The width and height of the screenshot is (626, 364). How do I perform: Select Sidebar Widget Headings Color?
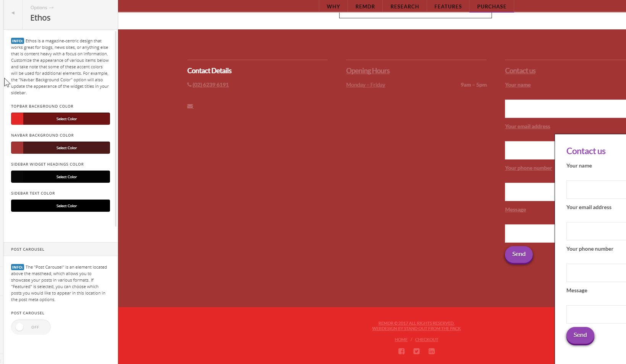tap(60, 177)
